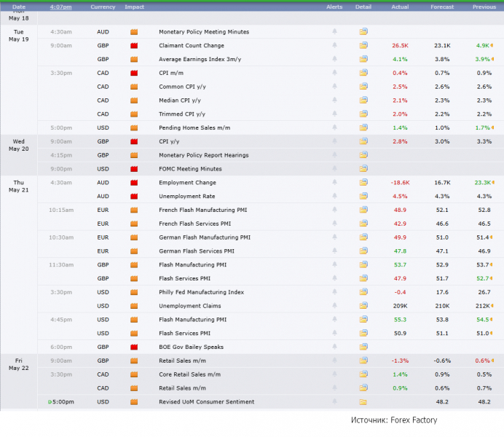Viewport: 504px width, 437px height.
Task: Click the Date column header
Action: [x=19, y=7]
